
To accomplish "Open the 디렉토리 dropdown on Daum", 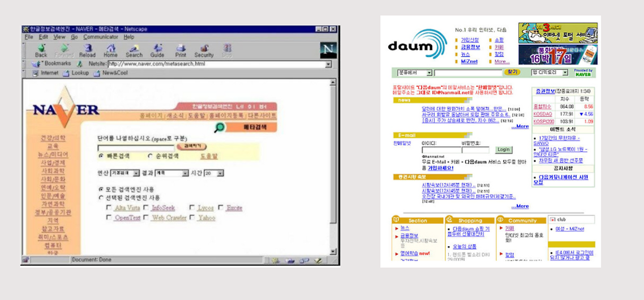I will tap(549, 73).
